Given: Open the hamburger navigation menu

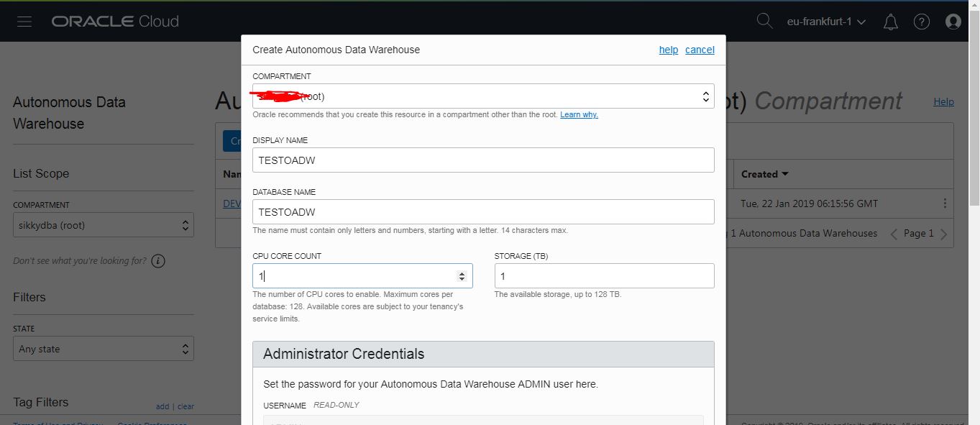Looking at the screenshot, I should [x=24, y=22].
